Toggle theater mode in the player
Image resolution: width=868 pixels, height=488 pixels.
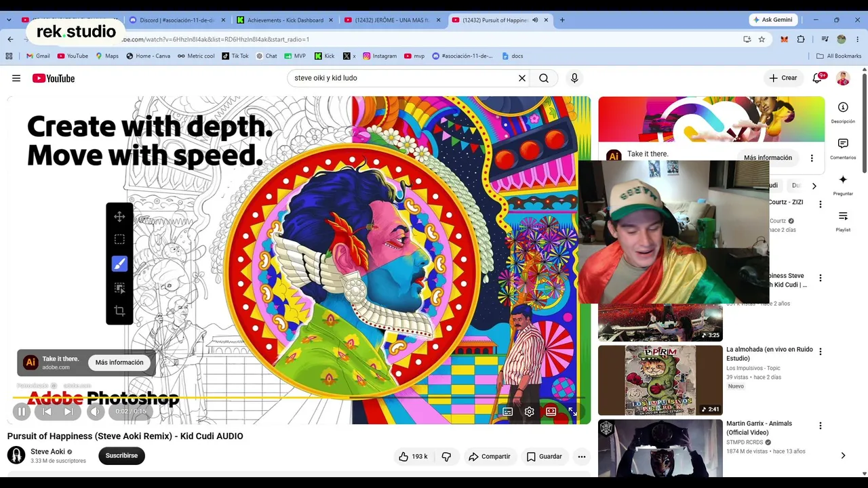point(551,411)
